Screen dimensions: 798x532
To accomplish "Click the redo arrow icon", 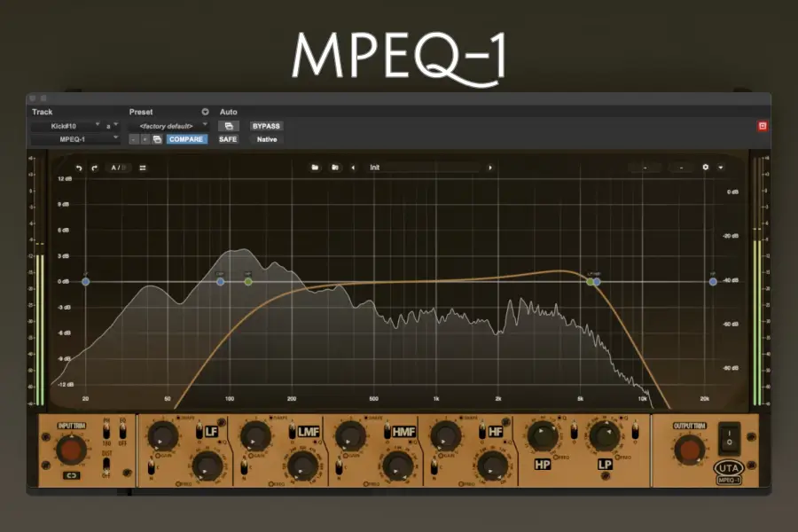I will click(94, 168).
